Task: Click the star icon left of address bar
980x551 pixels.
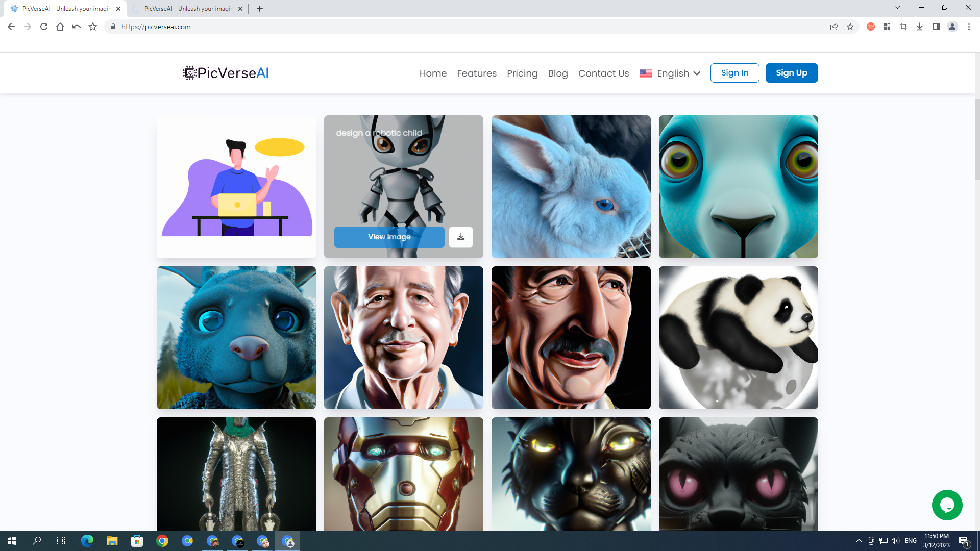Action: [93, 27]
